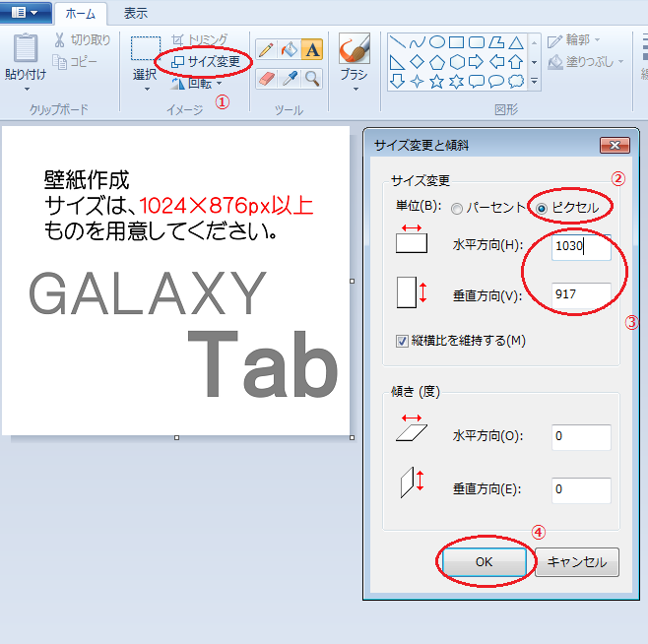Select the Color picker eyedropper tool
The width and height of the screenshot is (648, 644).
tap(290, 78)
